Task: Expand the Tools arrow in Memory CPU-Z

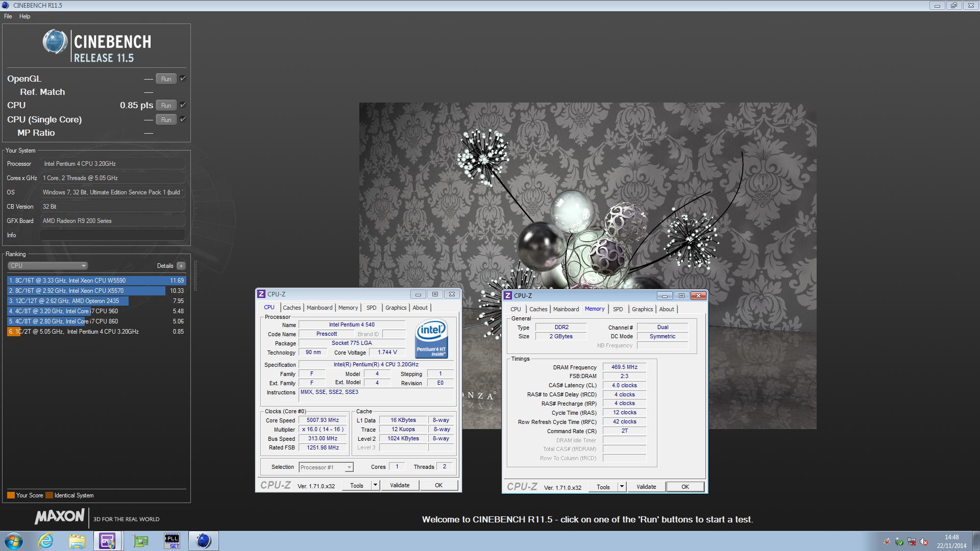Action: tap(622, 487)
